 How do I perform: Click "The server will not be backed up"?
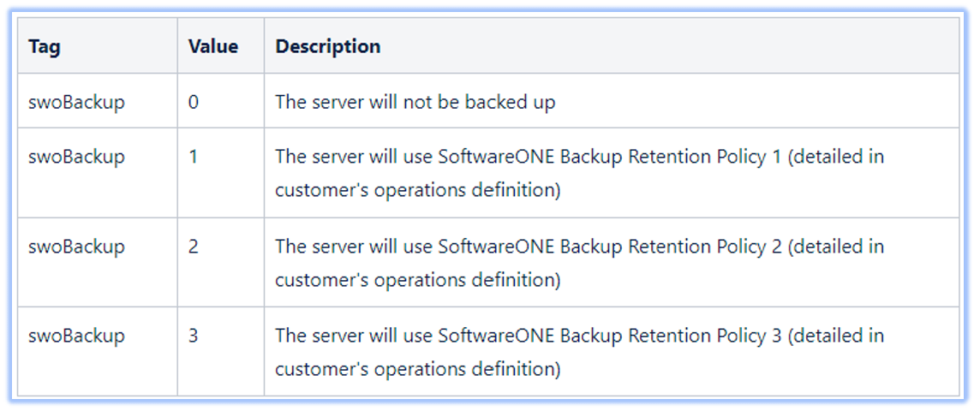coord(415,102)
